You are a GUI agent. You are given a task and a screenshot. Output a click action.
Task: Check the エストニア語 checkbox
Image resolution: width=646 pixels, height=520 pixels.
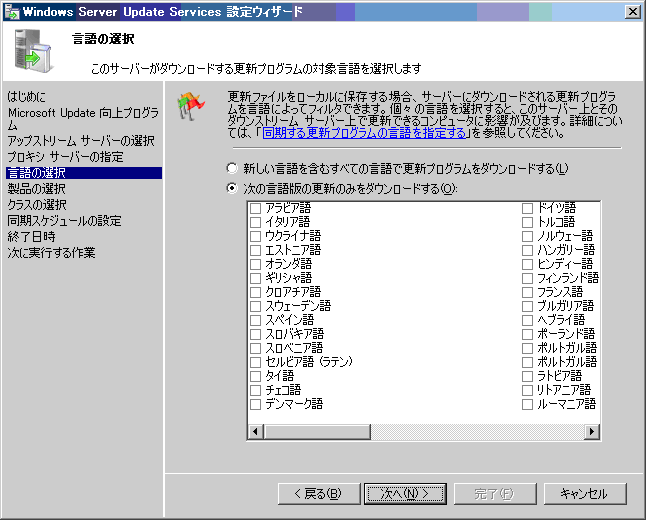(255, 250)
